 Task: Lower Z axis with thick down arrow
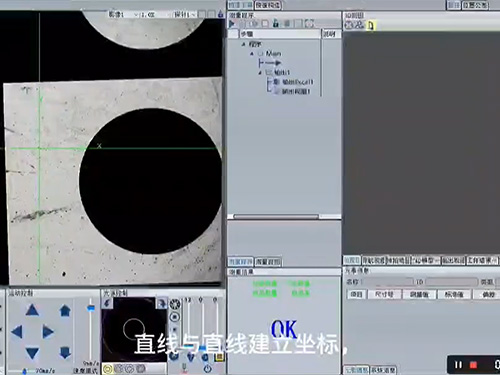65,353
